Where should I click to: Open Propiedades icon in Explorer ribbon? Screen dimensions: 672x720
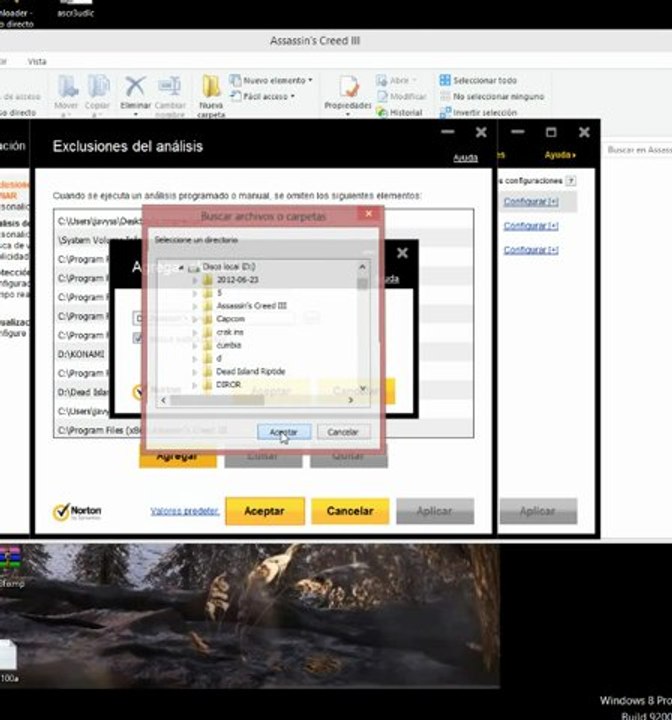coord(348,87)
